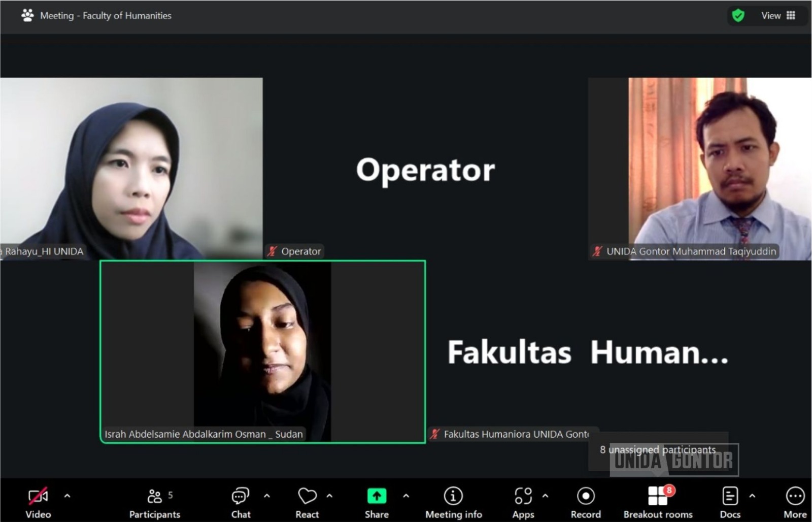Click the green encryption shield icon
Image resolution: width=812 pixels, height=522 pixels.
point(738,16)
